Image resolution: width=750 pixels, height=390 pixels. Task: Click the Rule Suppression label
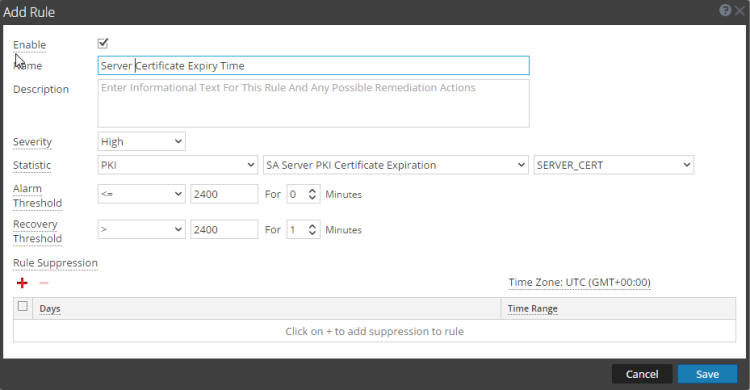[x=55, y=263]
